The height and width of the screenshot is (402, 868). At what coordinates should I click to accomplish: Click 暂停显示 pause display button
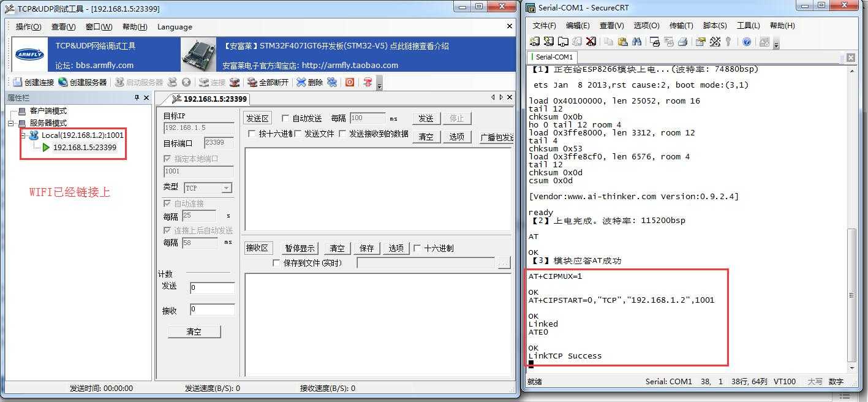[300, 248]
